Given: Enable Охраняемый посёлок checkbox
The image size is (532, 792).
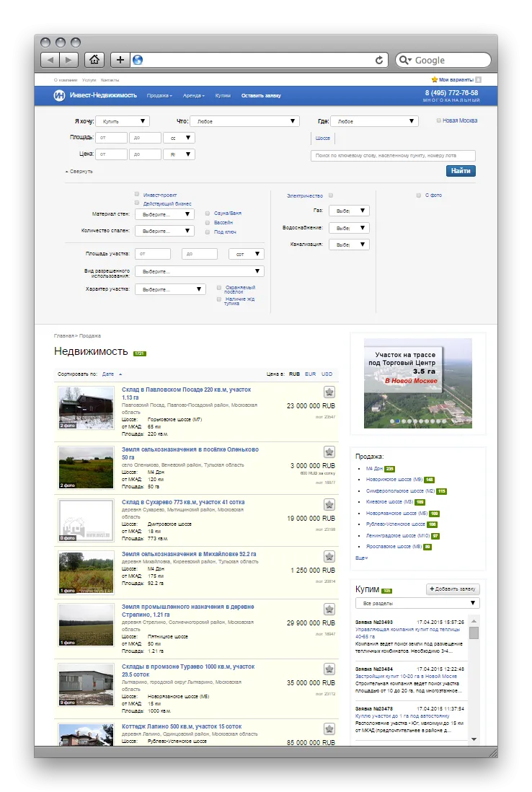Looking at the screenshot, I should [219, 287].
